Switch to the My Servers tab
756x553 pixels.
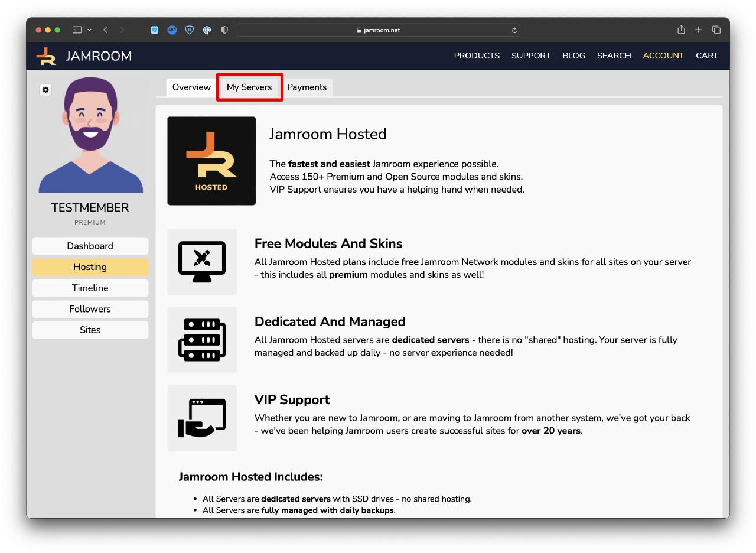click(249, 87)
